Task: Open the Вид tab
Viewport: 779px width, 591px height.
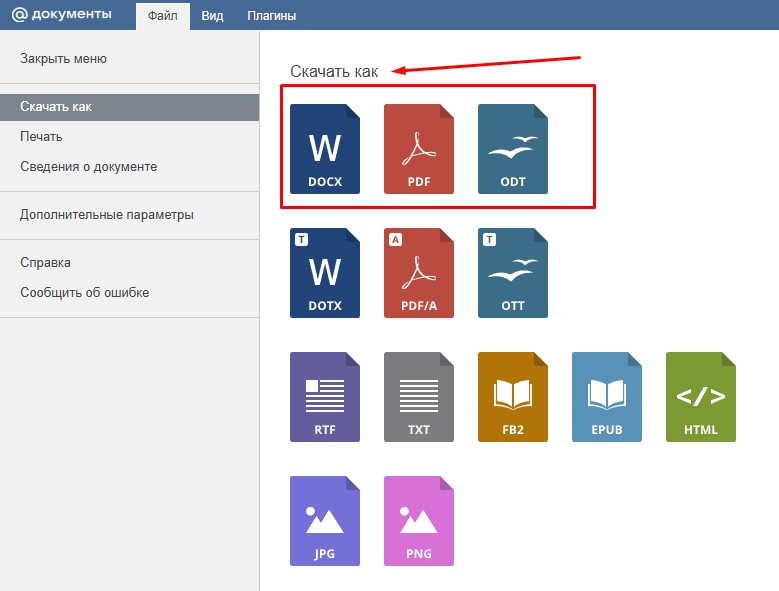Action: click(x=212, y=16)
